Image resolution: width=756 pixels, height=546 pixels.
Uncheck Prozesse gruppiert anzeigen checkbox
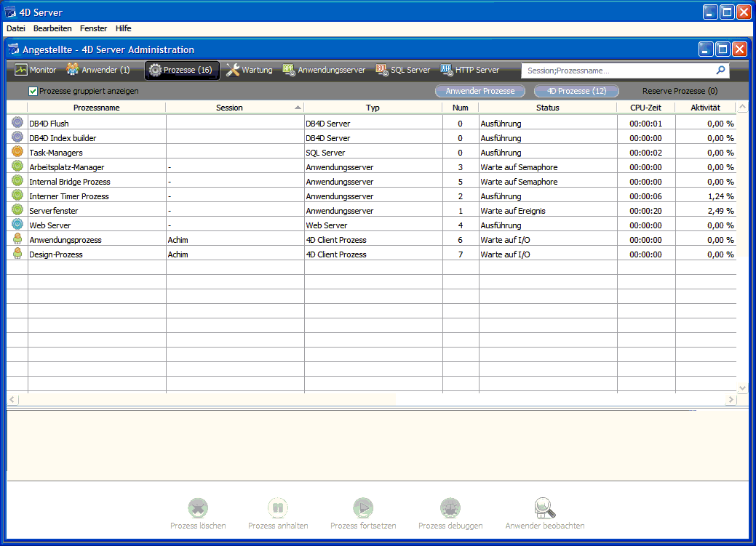coord(33,92)
